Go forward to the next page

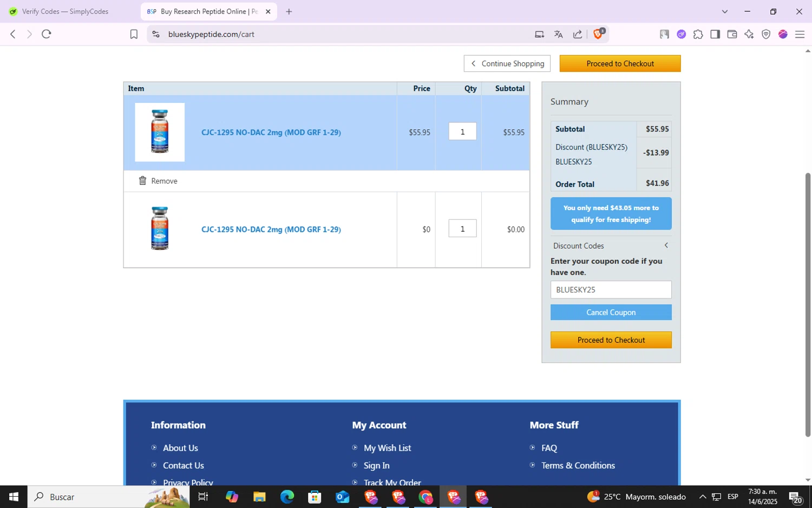(29, 34)
